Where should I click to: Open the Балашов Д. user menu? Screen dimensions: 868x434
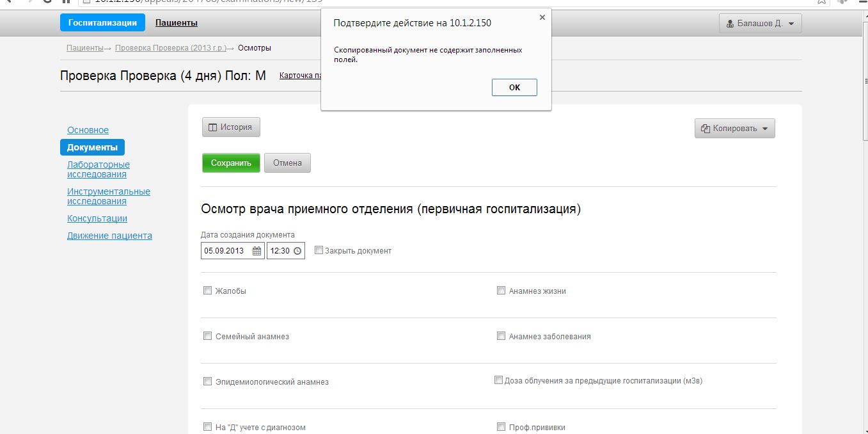pyautogui.click(x=761, y=24)
